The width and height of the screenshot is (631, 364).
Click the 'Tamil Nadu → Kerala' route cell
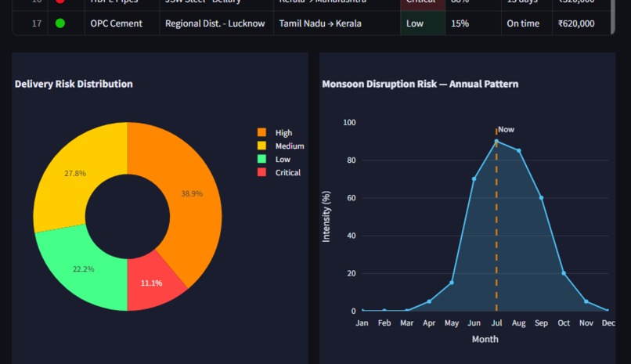pyautogui.click(x=337, y=23)
